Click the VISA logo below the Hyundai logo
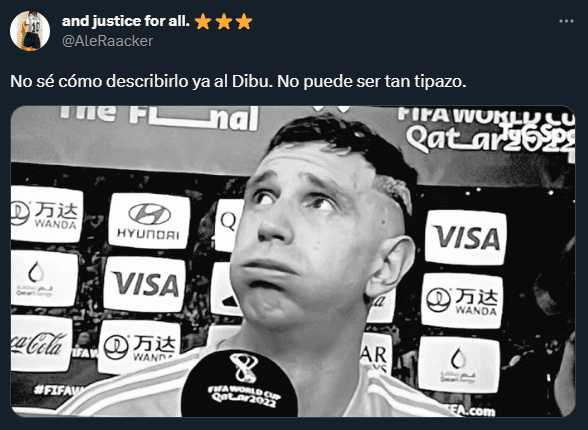Screen dimensions: 588x430 click(x=145, y=284)
